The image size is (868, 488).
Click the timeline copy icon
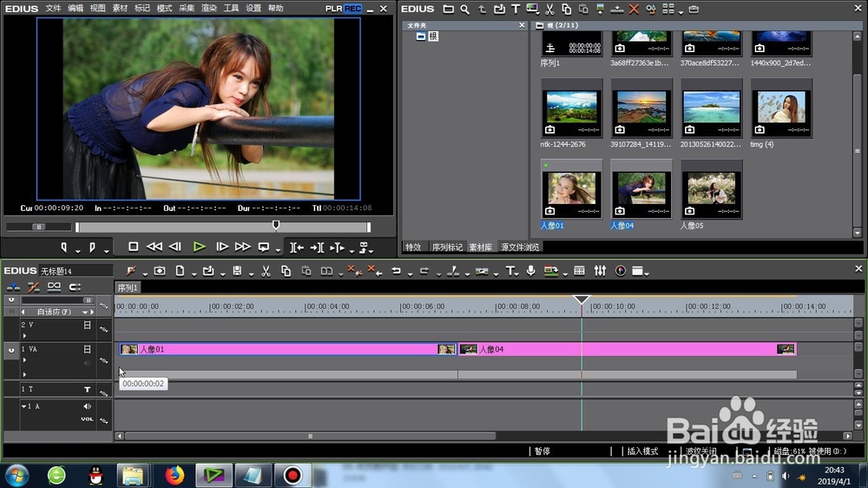[x=286, y=271]
